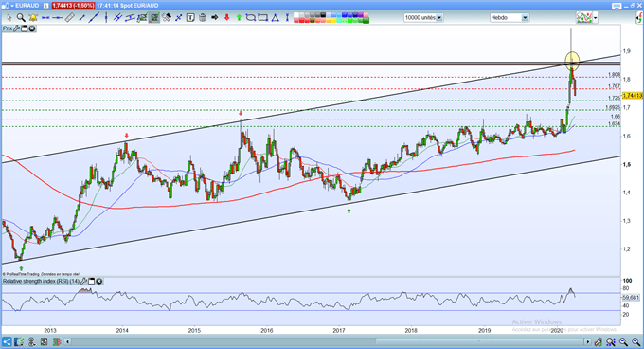Open RSI indicator settings wrench

point(83,281)
